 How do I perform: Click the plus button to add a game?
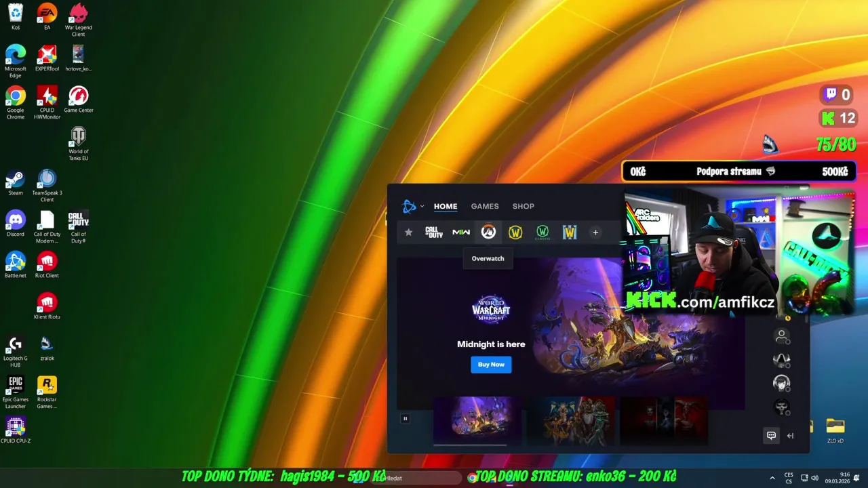pos(595,232)
